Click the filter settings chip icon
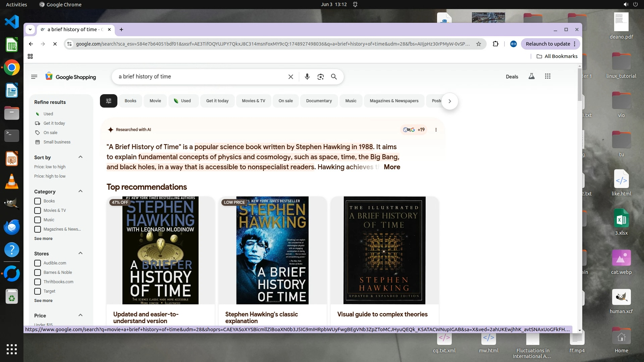This screenshot has width=644, height=362. (108, 101)
